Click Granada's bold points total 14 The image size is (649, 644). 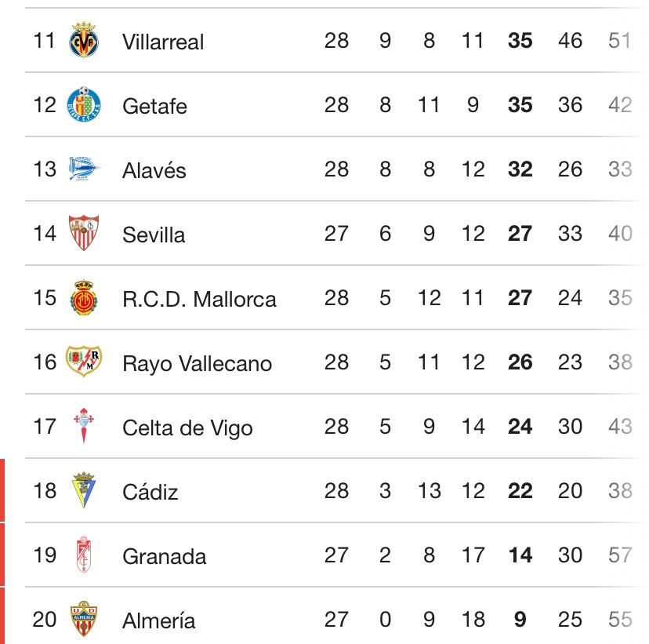[x=520, y=555]
